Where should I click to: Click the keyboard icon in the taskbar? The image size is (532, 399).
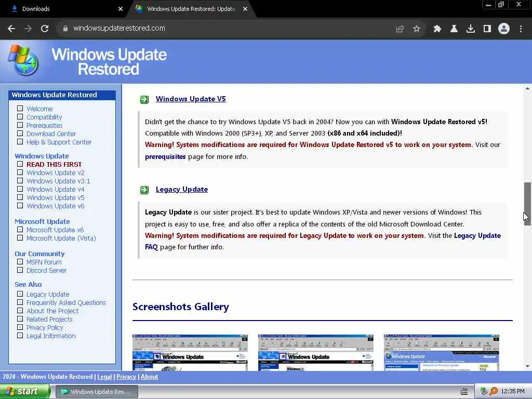[464, 392]
